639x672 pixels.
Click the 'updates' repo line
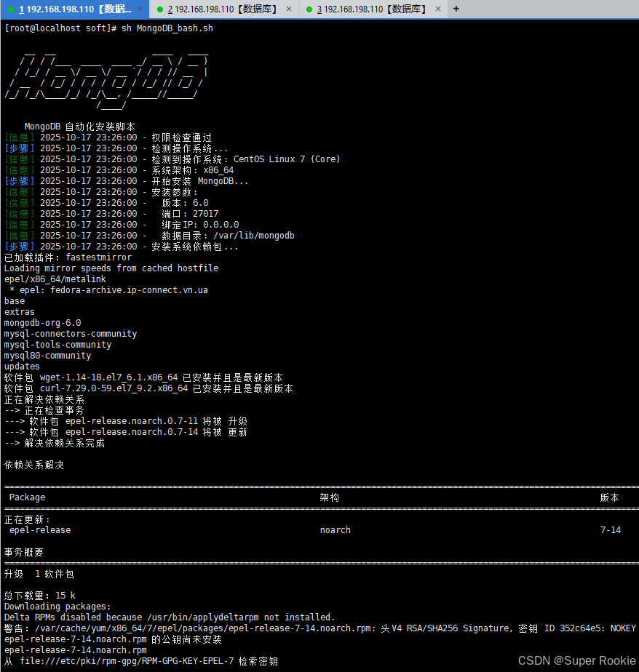(x=22, y=367)
